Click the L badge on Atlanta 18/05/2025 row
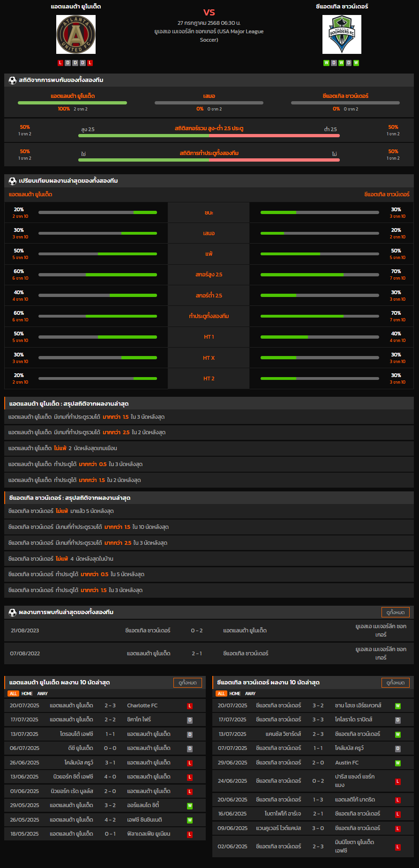This screenshot has width=419, height=868. 190,834
